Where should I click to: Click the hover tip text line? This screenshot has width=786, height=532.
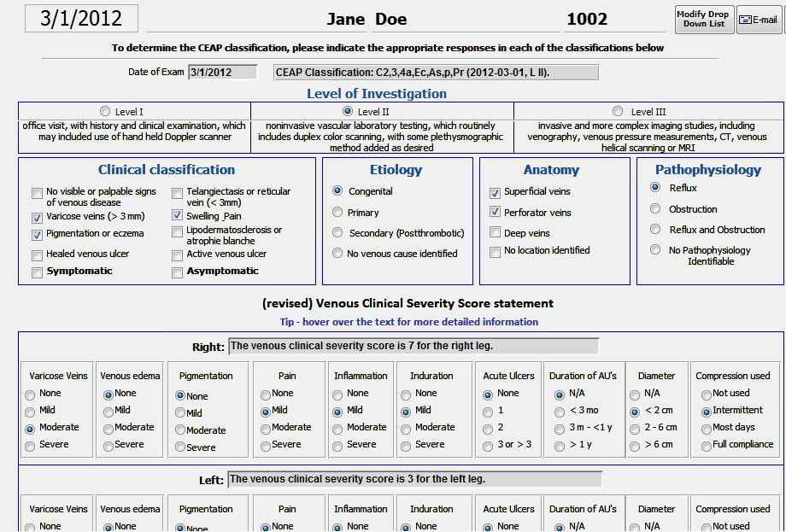tap(409, 322)
